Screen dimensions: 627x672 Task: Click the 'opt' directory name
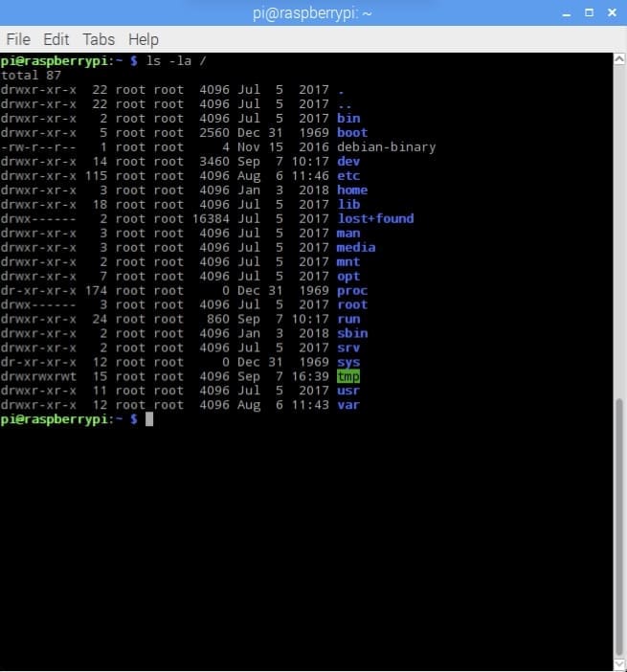click(348, 277)
